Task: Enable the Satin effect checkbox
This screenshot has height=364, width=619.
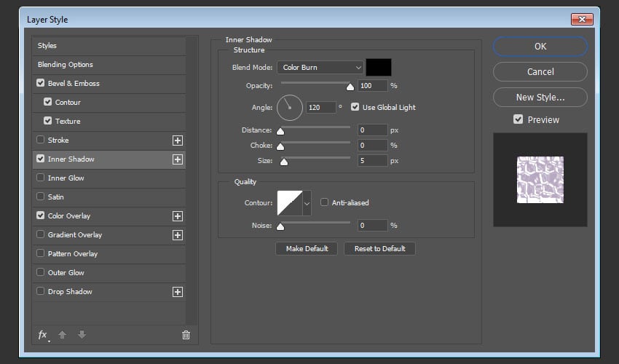Action: [40, 197]
